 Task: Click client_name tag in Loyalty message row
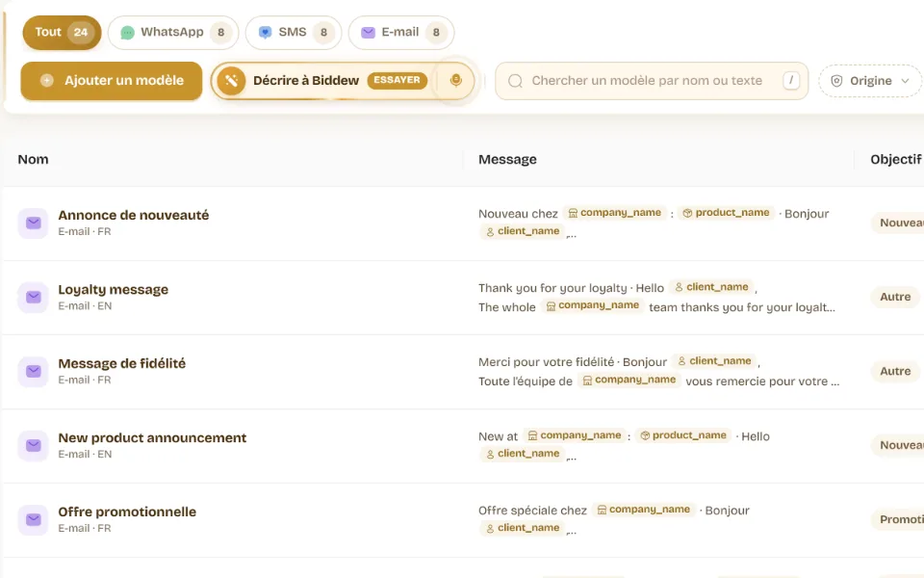tap(711, 287)
